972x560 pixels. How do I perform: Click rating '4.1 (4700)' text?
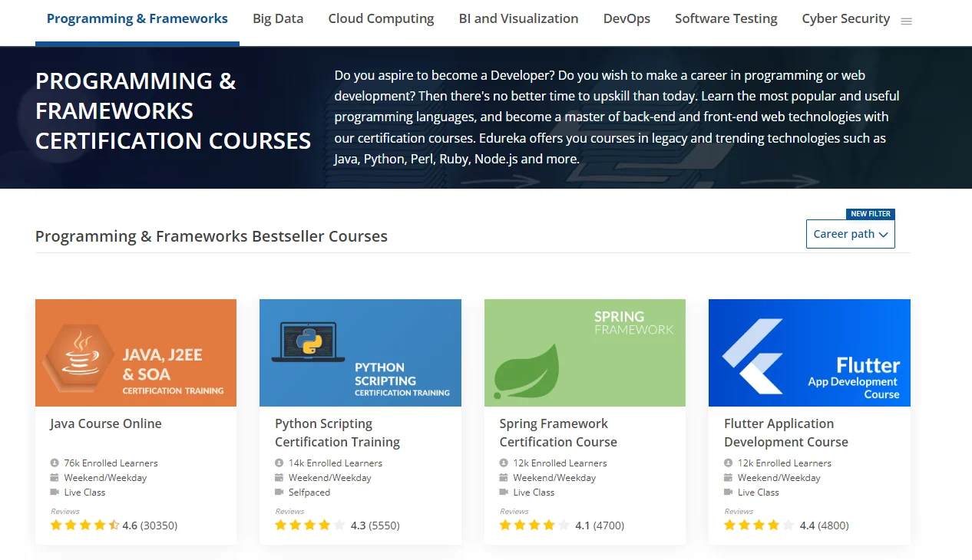click(x=600, y=525)
